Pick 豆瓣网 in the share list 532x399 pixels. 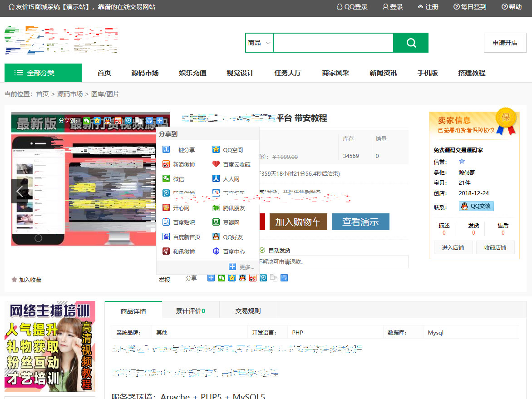[x=231, y=222]
